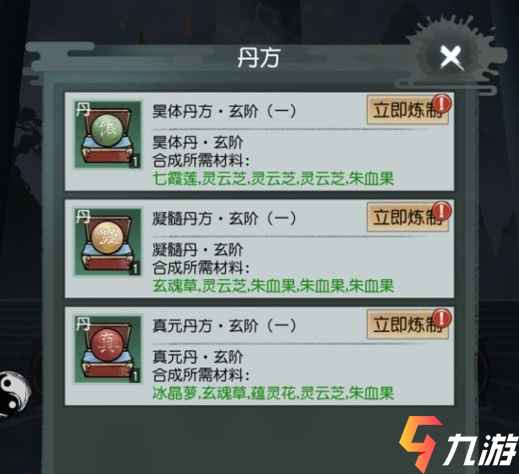
Task: Click the 昊体丹方 pill box icon
Action: pos(108,135)
